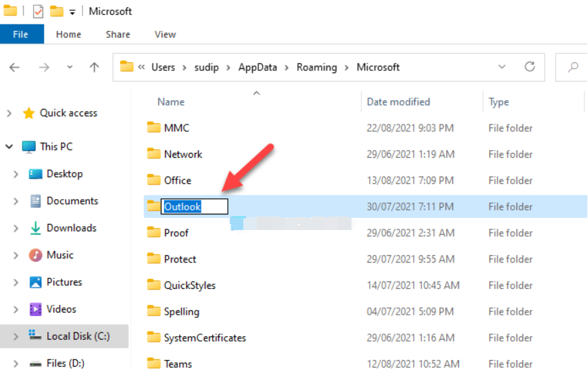
Task: Expand the Pictures tree node
Action: 16,282
